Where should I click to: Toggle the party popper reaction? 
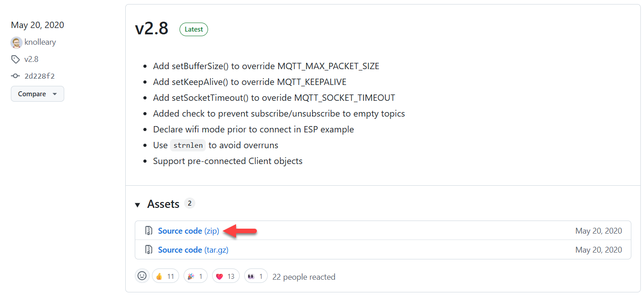[x=196, y=276]
